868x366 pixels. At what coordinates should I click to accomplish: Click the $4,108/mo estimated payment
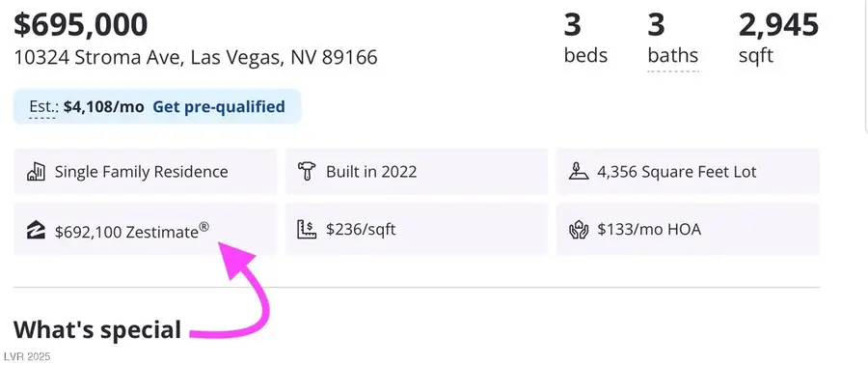[103, 106]
